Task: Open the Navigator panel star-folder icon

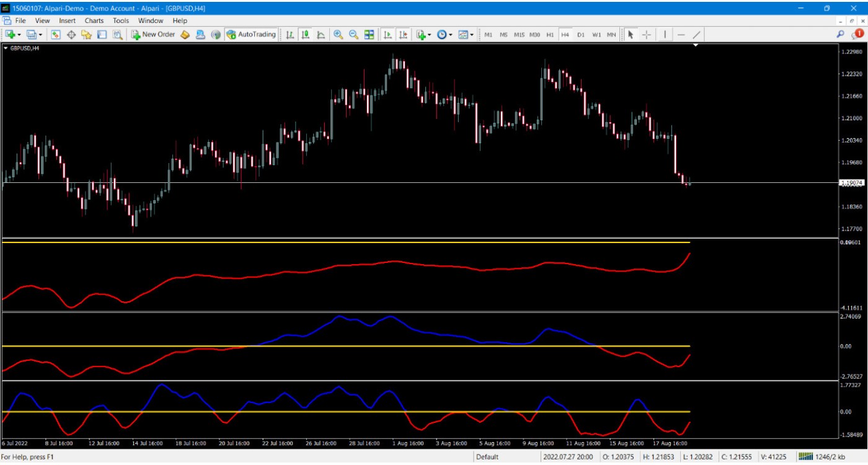Action: [x=86, y=35]
